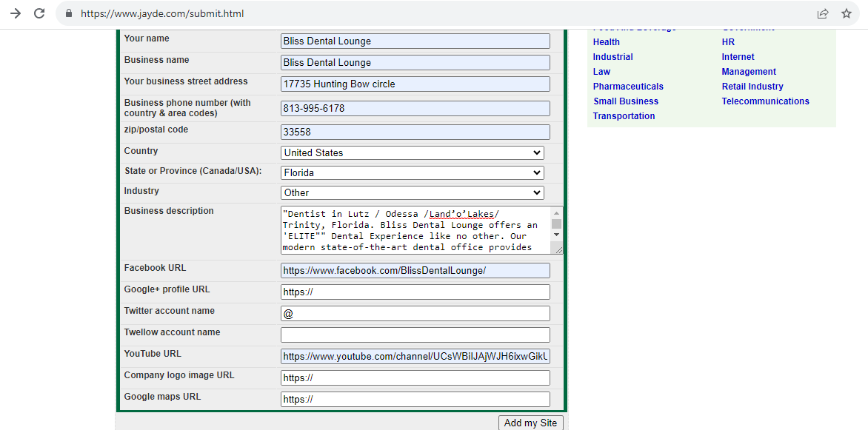Click the browser forward arrow
Screen dimensions: 868x430
tap(16, 13)
